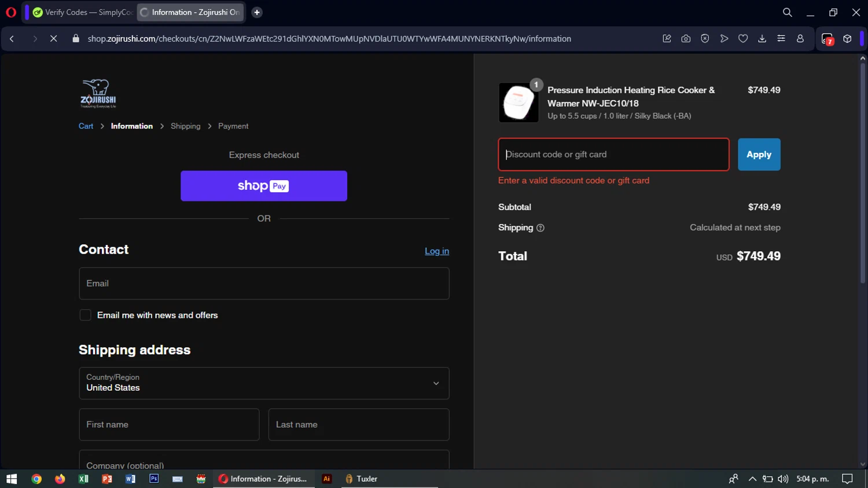The height and width of the screenshot is (488, 868).
Task: Click the volume speaker tray icon
Action: tap(783, 479)
